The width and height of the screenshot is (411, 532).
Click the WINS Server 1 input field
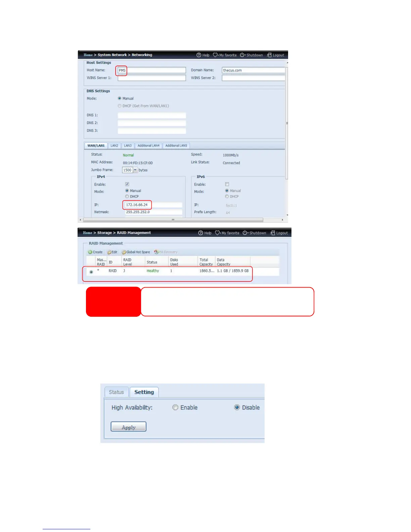coord(152,78)
